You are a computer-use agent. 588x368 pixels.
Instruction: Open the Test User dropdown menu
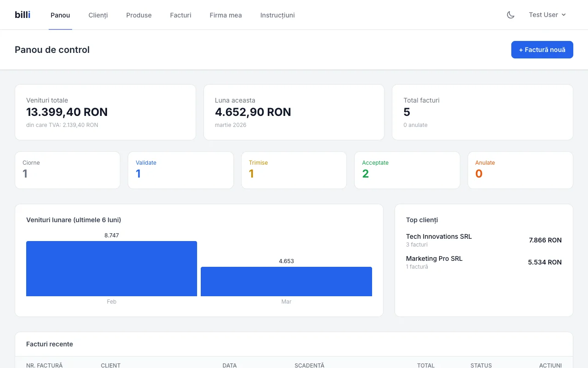pos(547,15)
